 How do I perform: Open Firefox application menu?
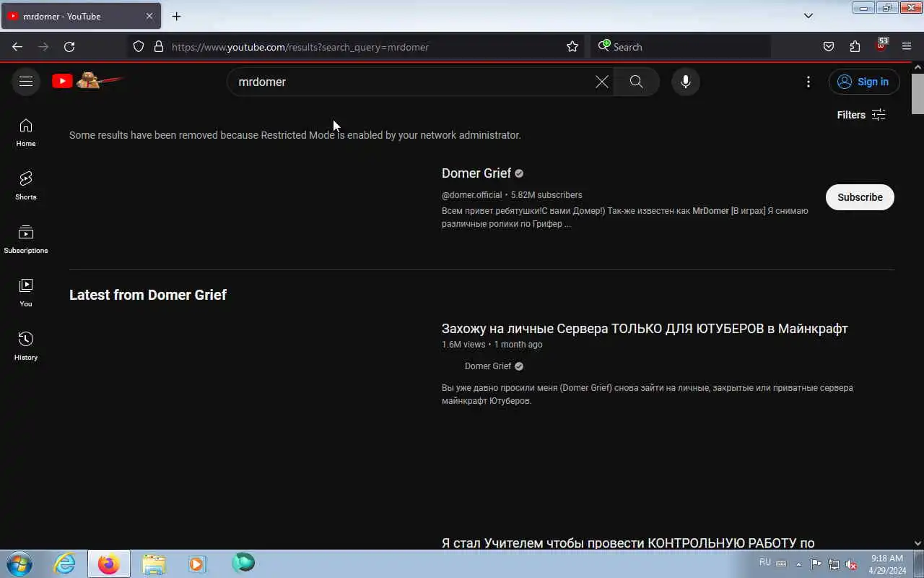click(907, 47)
